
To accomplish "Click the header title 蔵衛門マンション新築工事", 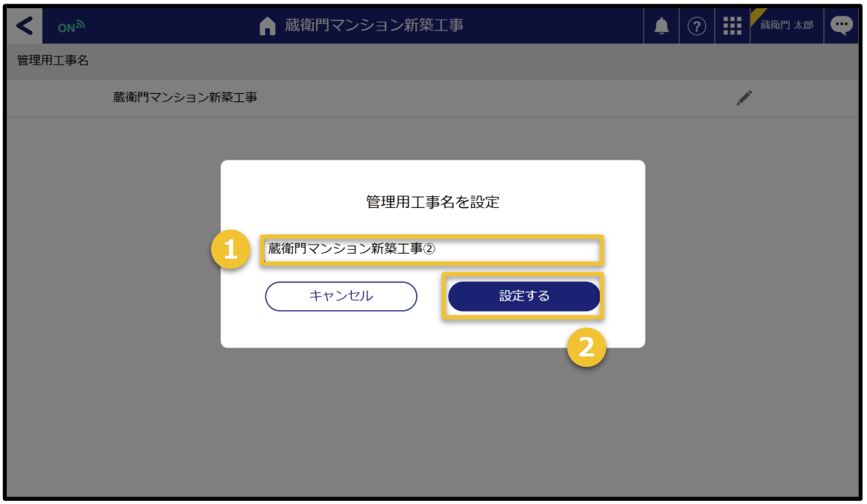I will click(373, 25).
